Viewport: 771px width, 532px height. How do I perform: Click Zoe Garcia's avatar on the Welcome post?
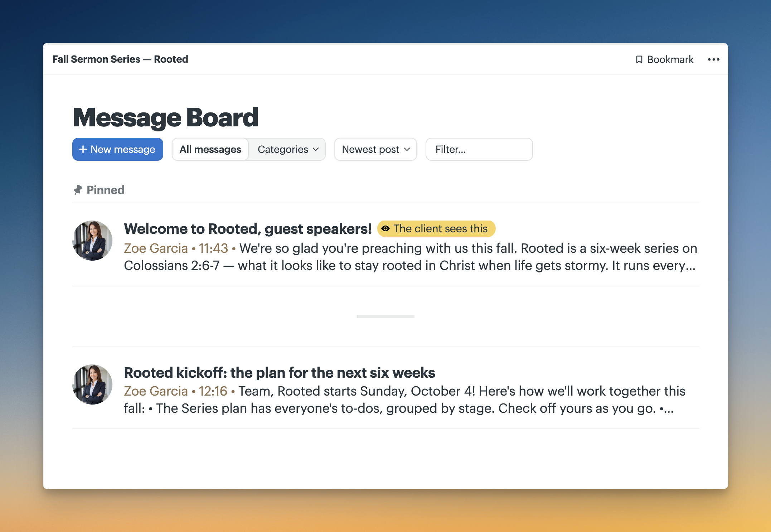[x=92, y=241]
